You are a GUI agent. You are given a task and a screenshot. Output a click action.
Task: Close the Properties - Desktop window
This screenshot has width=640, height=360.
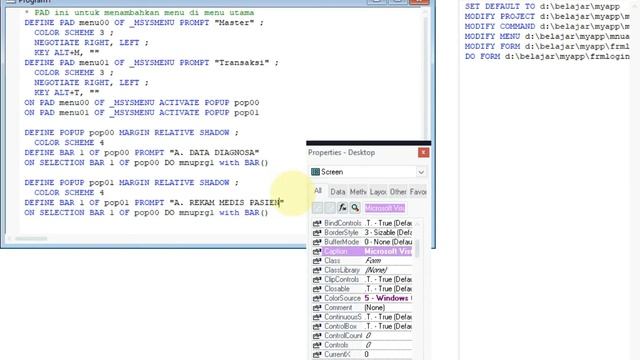click(423, 153)
